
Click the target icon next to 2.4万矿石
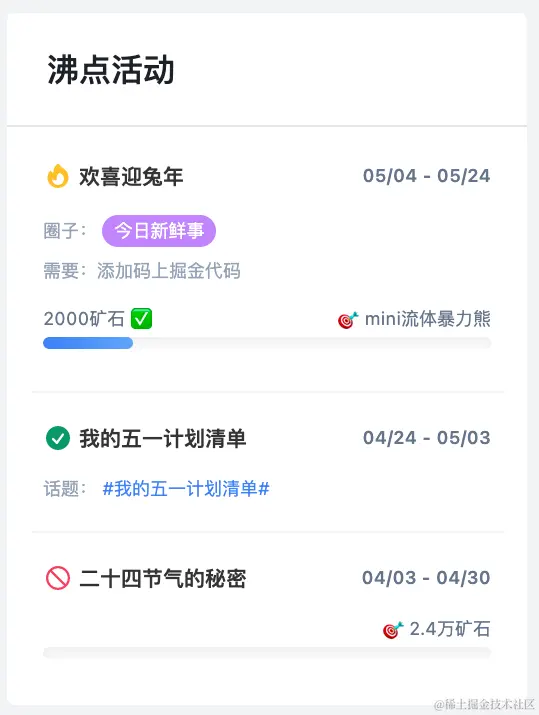pyautogui.click(x=393, y=630)
